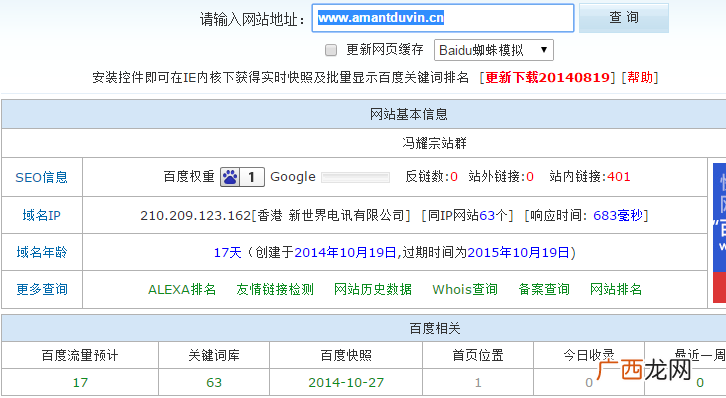726x398 pixels.
Task: Click the response time 683毫秒
Action: click(x=618, y=215)
